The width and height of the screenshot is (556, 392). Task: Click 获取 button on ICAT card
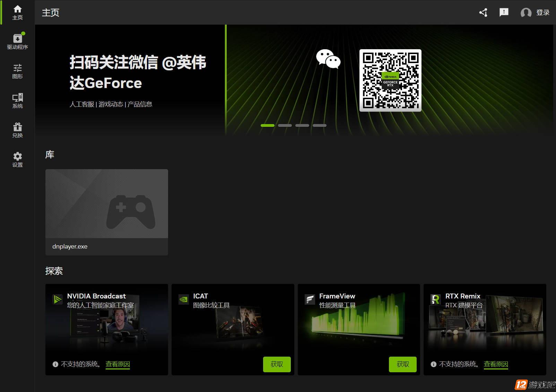[277, 364]
